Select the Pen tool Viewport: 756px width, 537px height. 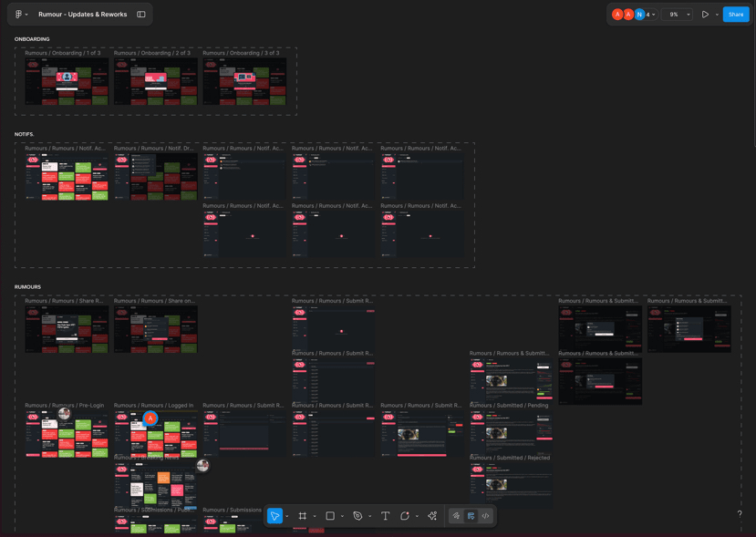(x=357, y=516)
